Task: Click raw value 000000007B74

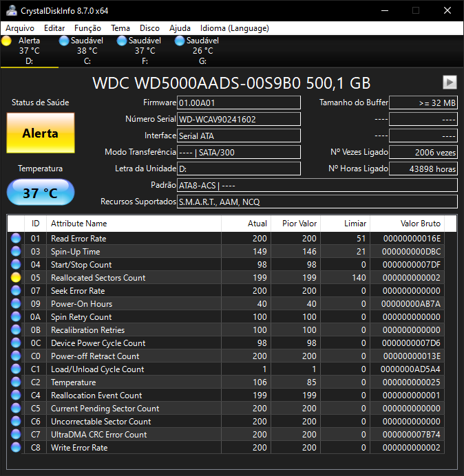Action: [411, 435]
